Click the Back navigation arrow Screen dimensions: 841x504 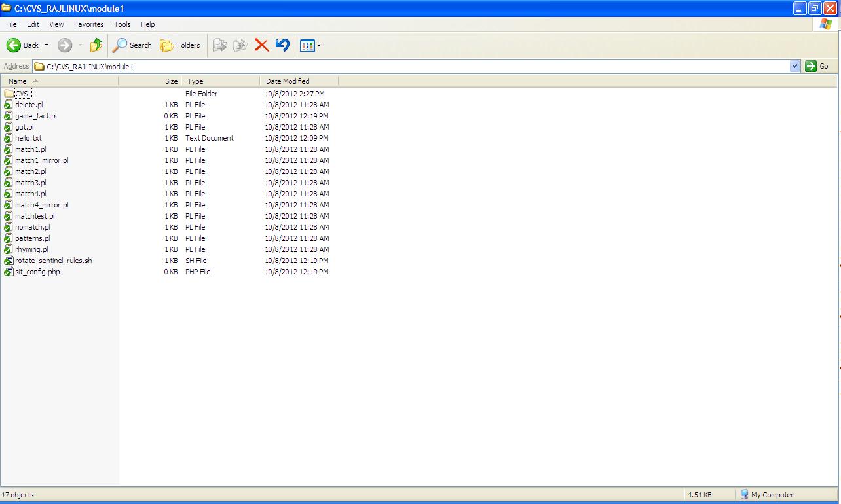point(14,45)
